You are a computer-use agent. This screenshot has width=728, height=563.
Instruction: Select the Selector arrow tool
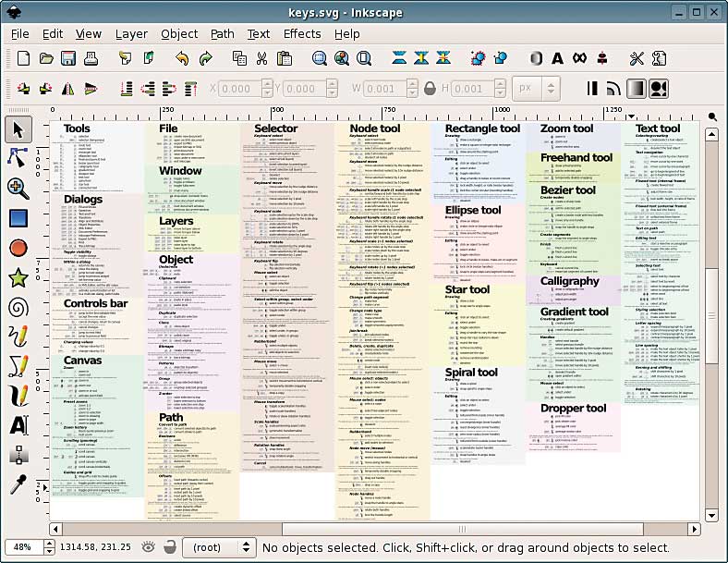point(18,129)
